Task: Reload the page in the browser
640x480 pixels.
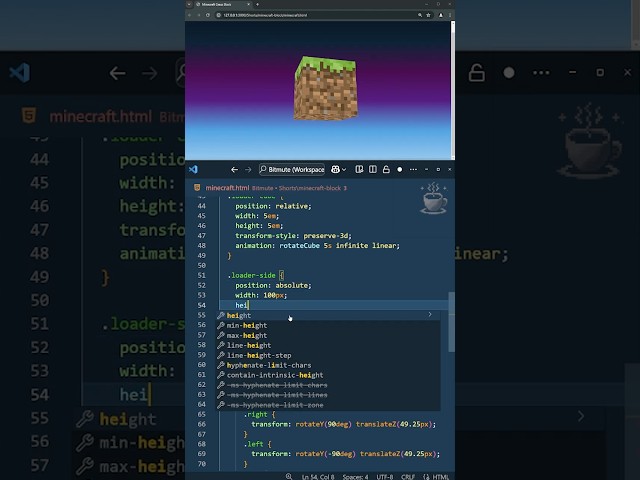Action: point(208,15)
